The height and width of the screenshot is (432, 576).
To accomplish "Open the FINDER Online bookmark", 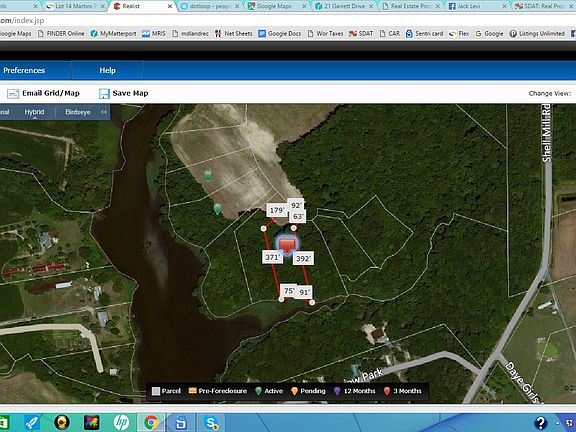I will coord(61,33).
